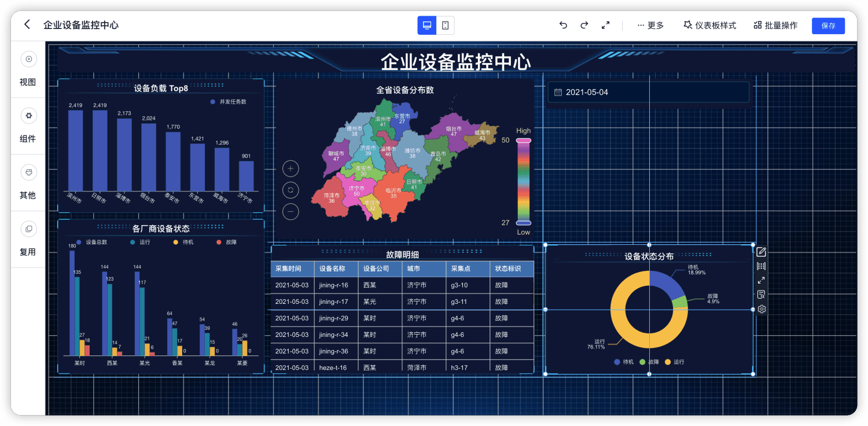Image resolution: width=868 pixels, height=426 pixels.
Task: Undo the last dashboard change
Action: [x=562, y=25]
